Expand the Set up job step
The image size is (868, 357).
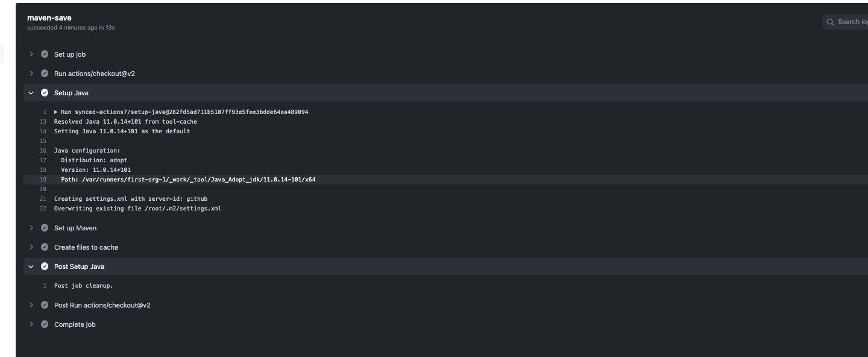[x=31, y=54]
